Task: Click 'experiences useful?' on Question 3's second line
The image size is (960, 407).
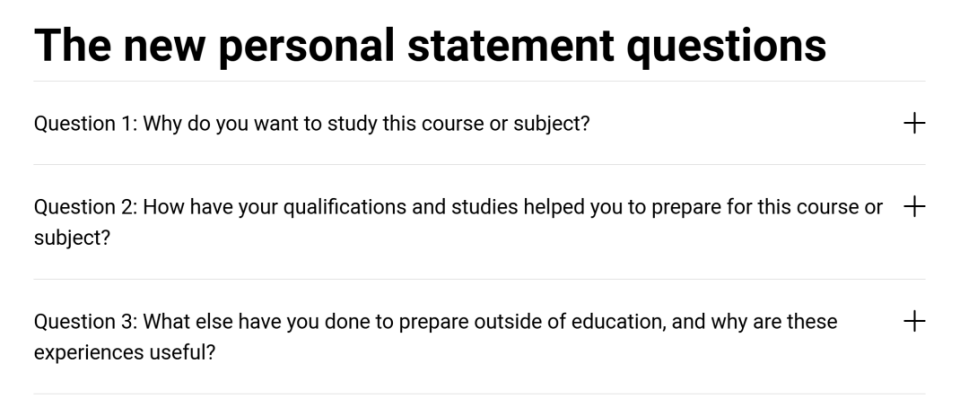Action: 124,354
